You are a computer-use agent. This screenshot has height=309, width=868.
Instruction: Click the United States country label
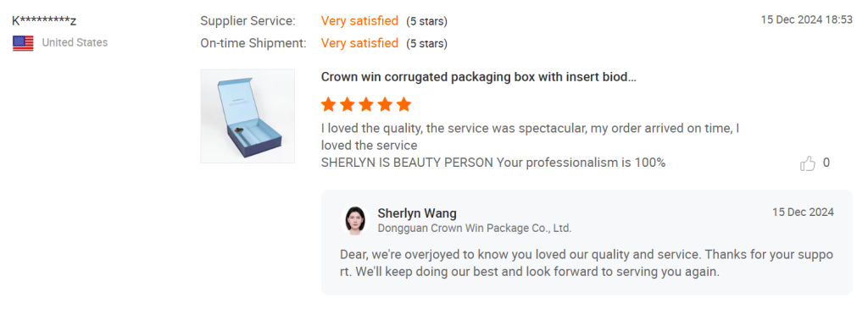pos(75,42)
